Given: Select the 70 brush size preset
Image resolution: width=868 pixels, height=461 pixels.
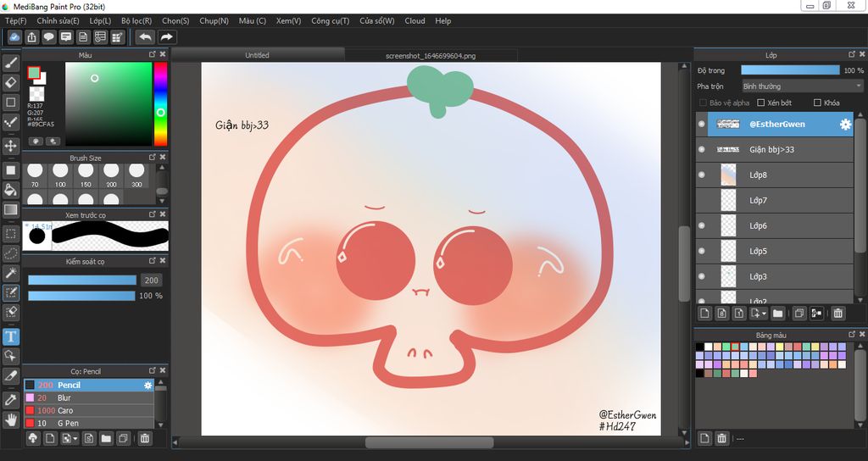Looking at the screenshot, I should click(35, 176).
